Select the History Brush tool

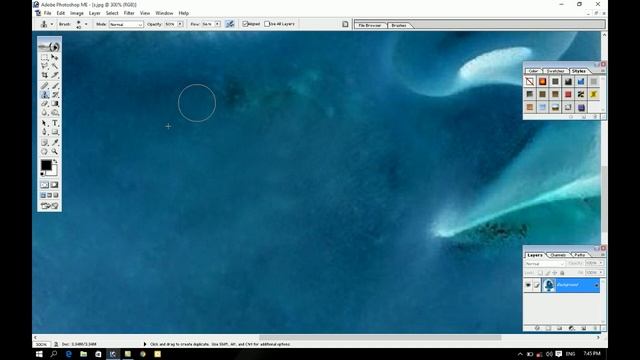55,95
